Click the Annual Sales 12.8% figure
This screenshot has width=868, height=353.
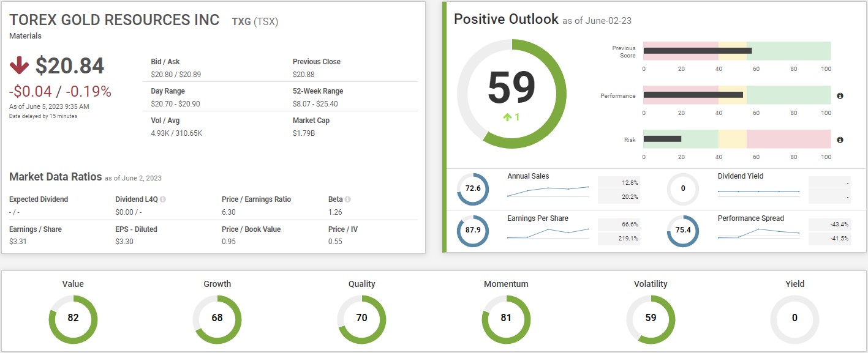tap(630, 183)
